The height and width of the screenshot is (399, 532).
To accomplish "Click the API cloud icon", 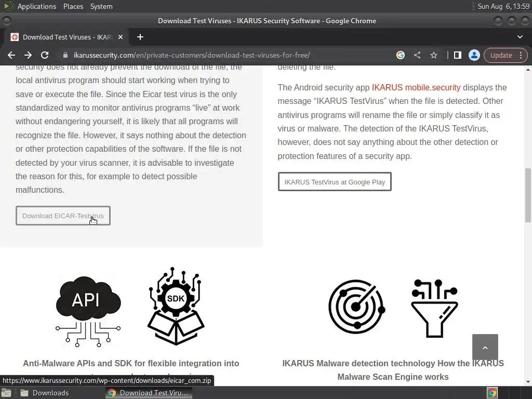I will pyautogui.click(x=88, y=311).
